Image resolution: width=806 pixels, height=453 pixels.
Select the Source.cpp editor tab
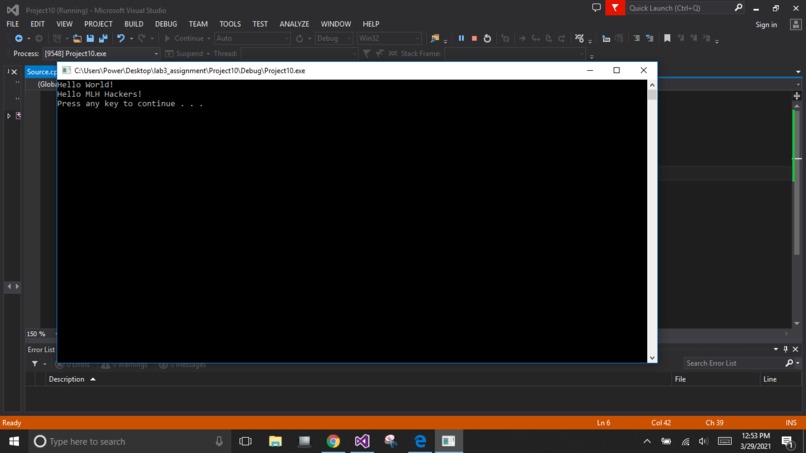point(41,71)
